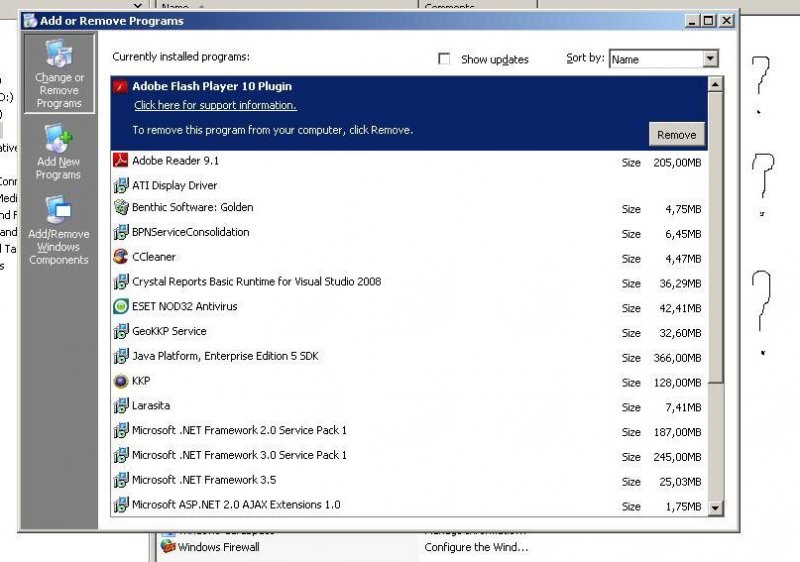Click the Adobe Flash Player 10 Plugin icon
The width and height of the screenshot is (800, 562).
pyautogui.click(x=120, y=86)
